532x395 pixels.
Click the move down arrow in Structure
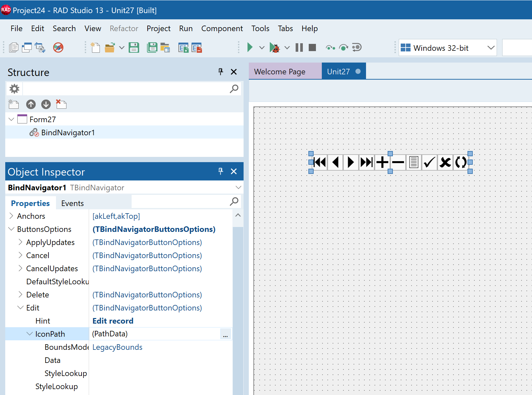point(46,104)
